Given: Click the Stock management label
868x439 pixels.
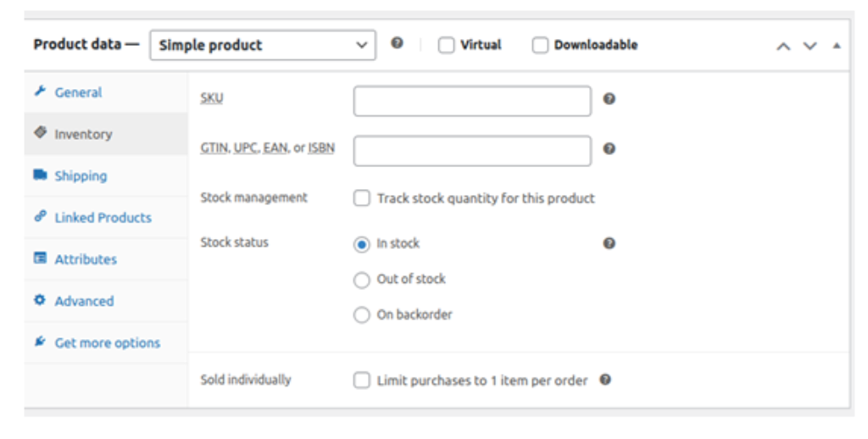Looking at the screenshot, I should (x=253, y=197).
